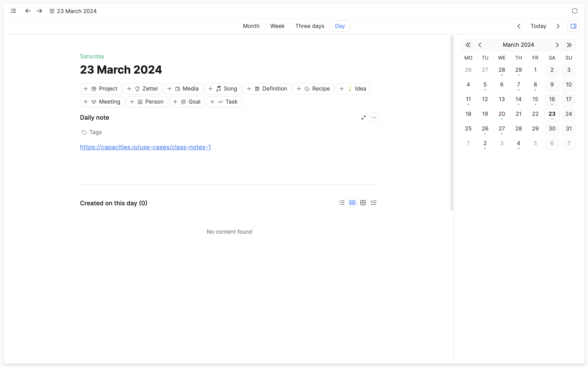Open the capacities.io class-notes link
This screenshot has width=588, height=367.
[145, 147]
